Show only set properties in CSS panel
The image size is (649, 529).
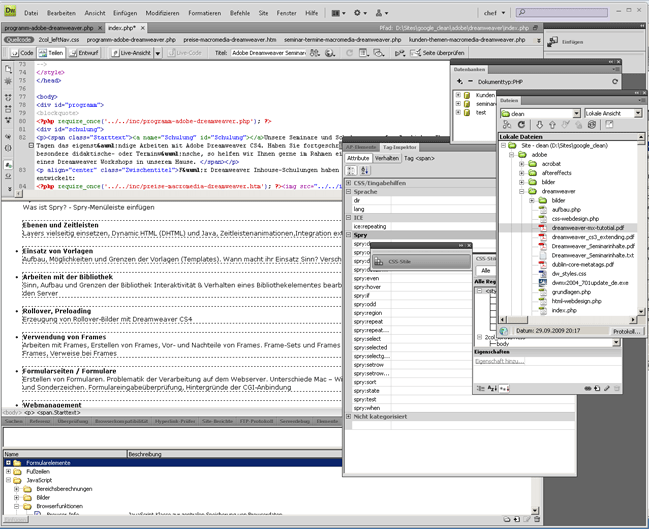pyautogui.click(x=504, y=388)
